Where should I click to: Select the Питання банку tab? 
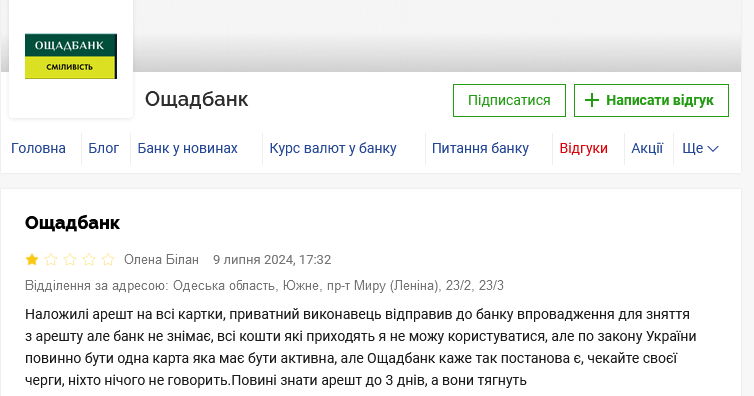(x=480, y=148)
